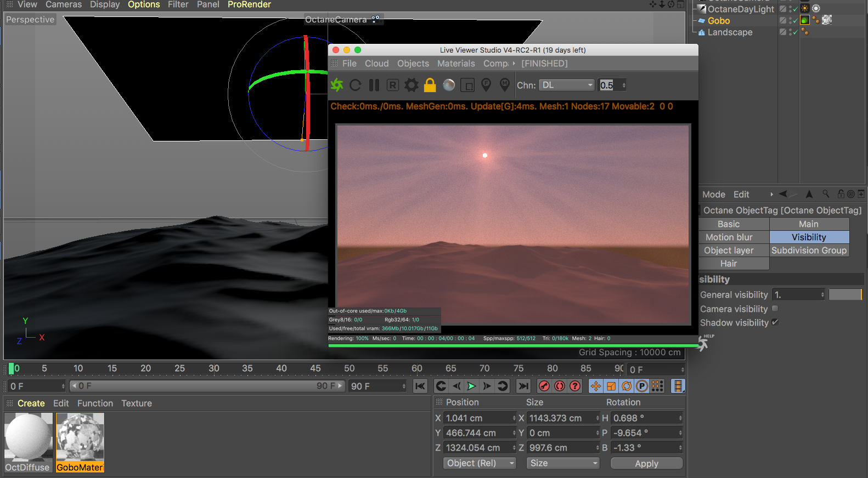The height and width of the screenshot is (478, 868).
Task: Click the render region square icon
Action: [467, 86]
